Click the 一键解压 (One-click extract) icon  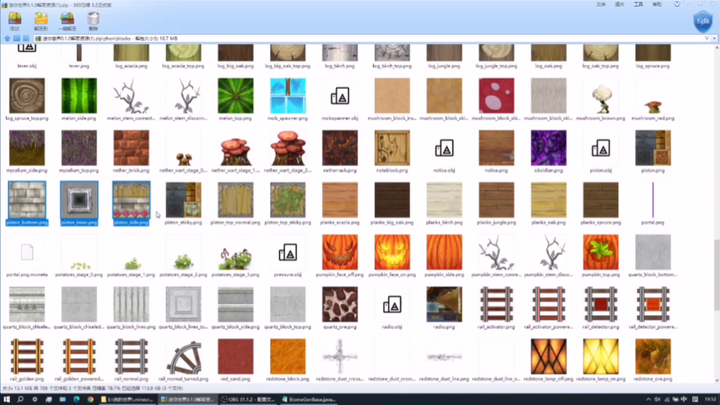[x=67, y=20]
